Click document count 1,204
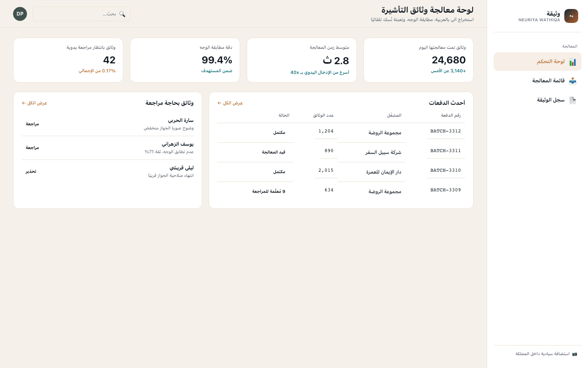Viewport: 588px width, 368px height. click(x=326, y=131)
